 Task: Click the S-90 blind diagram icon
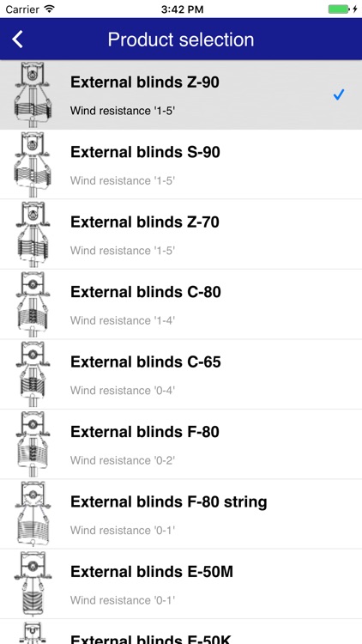pyautogui.click(x=33, y=164)
